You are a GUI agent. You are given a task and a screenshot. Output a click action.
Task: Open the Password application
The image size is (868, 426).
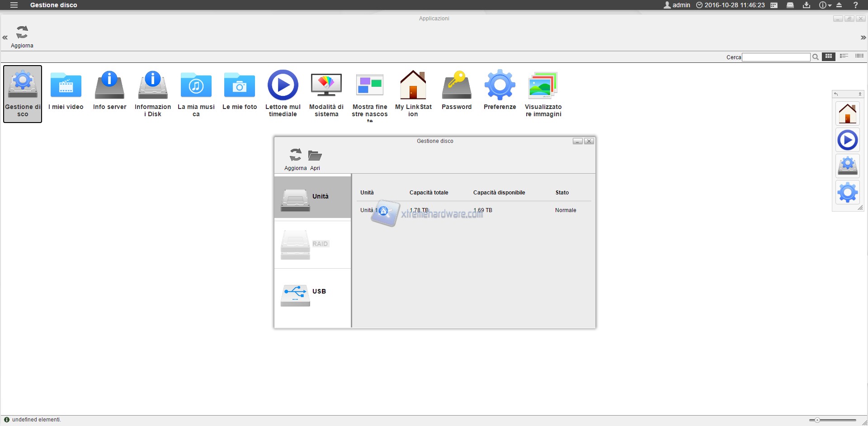tap(456, 90)
